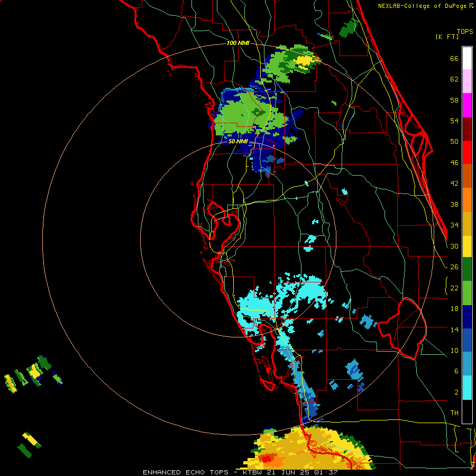The width and height of the screenshot is (476, 476).
Task: Select the white swatch on the color bar
Action: pos(467,58)
